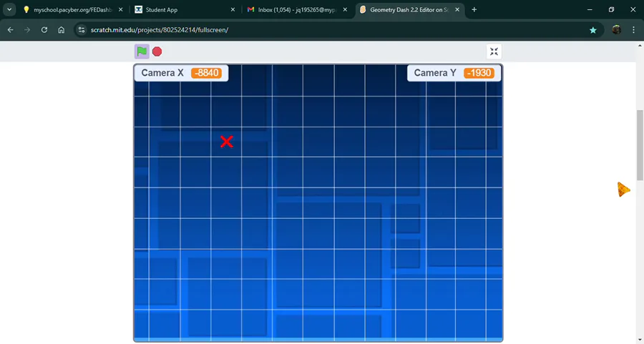Switch to the Gmail Inbox tab
644x344 pixels.
(x=297, y=9)
